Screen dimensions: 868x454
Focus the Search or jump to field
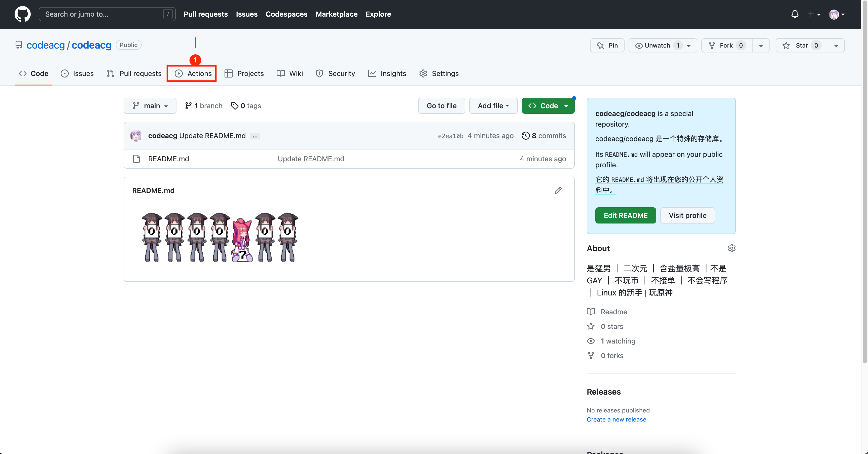tap(107, 14)
